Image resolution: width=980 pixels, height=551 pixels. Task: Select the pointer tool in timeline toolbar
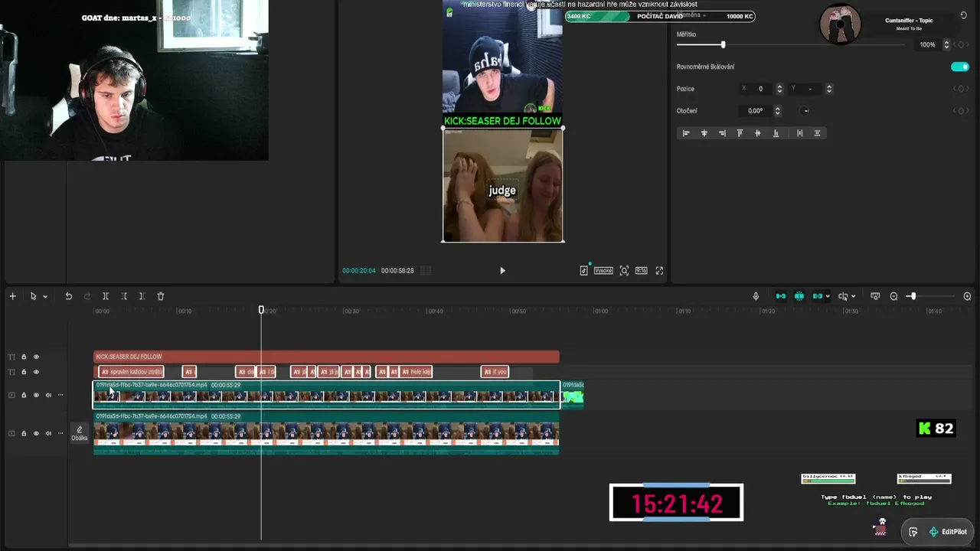(x=33, y=296)
